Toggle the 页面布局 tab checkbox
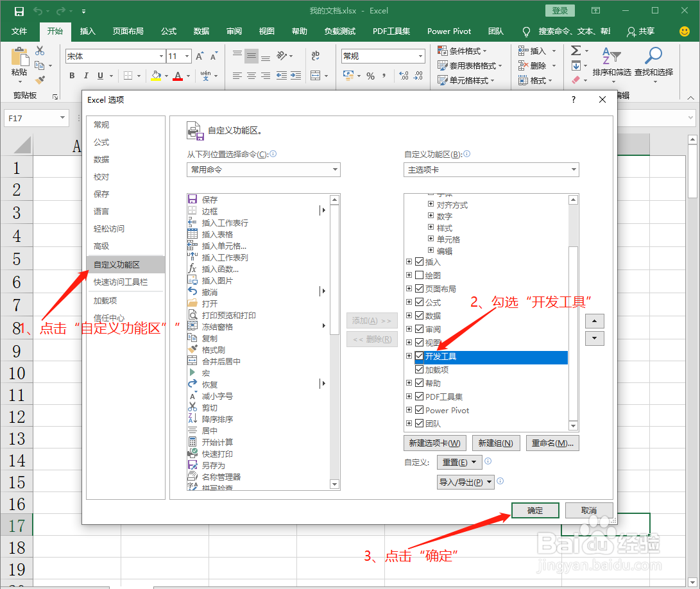Image resolution: width=700 pixels, height=589 pixels. (x=419, y=289)
